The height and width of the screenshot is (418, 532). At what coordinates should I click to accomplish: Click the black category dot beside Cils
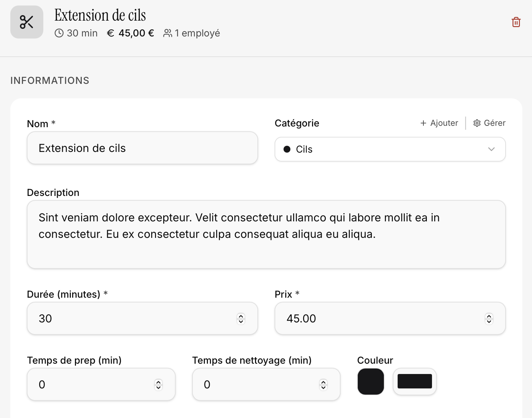287,149
